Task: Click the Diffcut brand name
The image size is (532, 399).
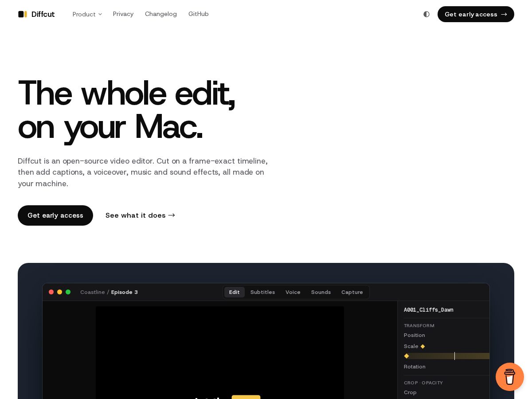Action: [x=43, y=14]
